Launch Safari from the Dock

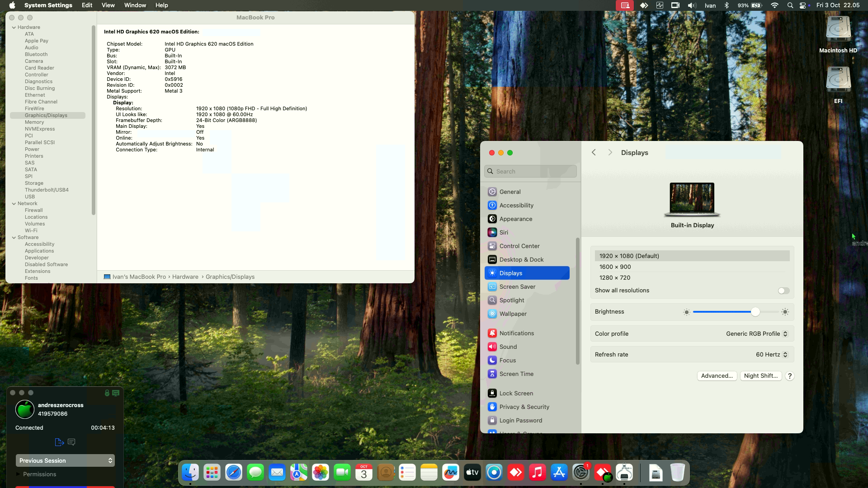point(234,473)
